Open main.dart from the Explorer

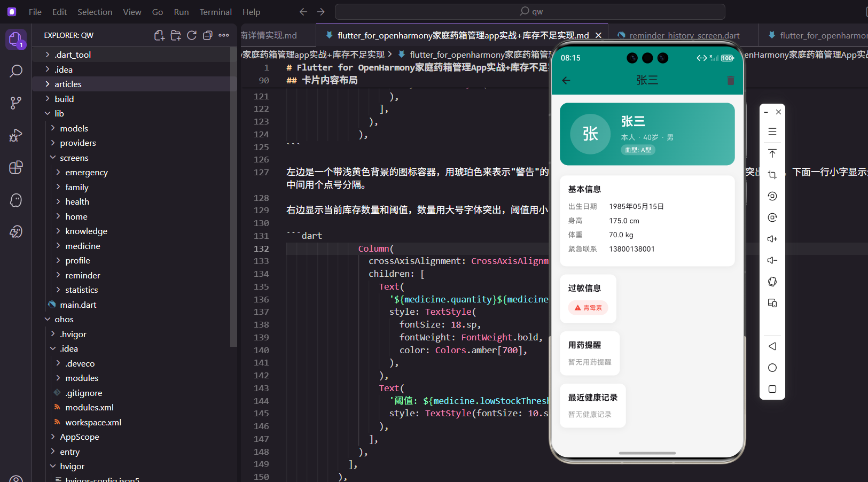(78, 305)
